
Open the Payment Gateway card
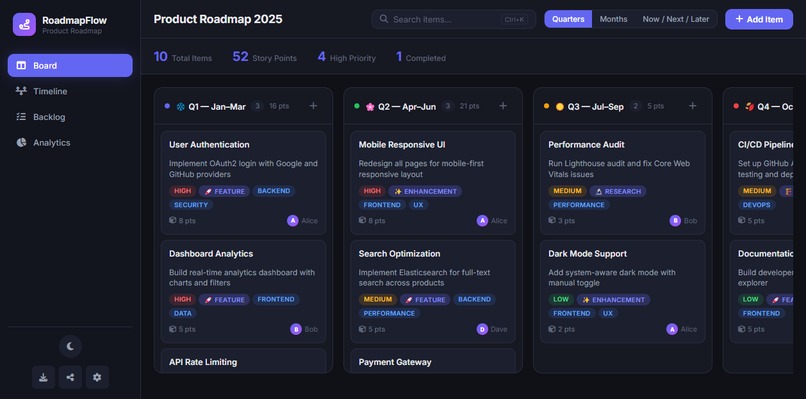pos(433,361)
